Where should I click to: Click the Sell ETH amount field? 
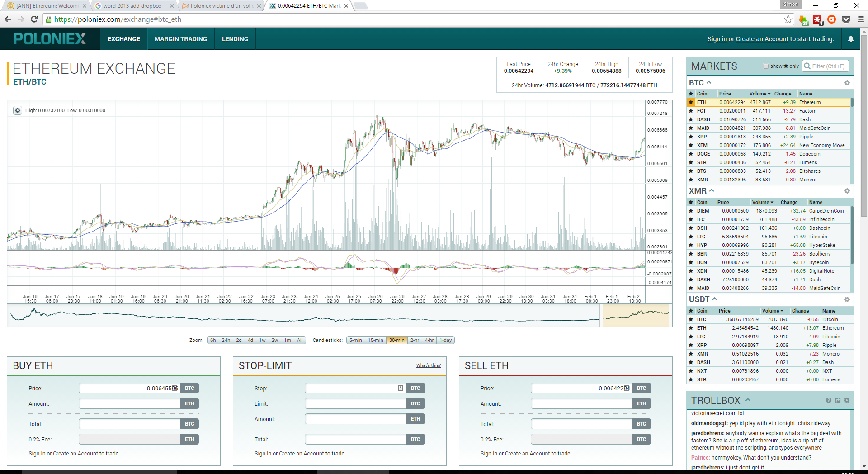tap(581, 403)
